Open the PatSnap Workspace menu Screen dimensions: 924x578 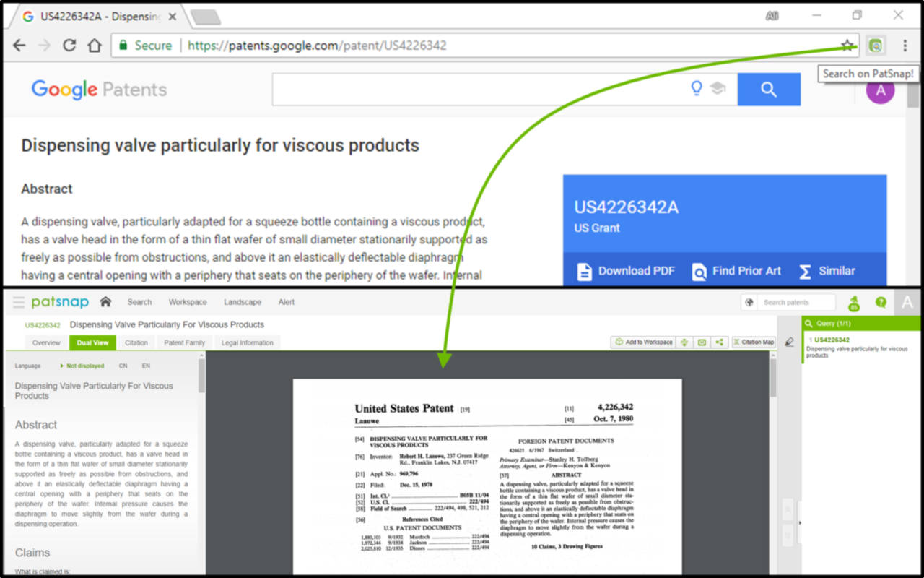click(x=188, y=302)
